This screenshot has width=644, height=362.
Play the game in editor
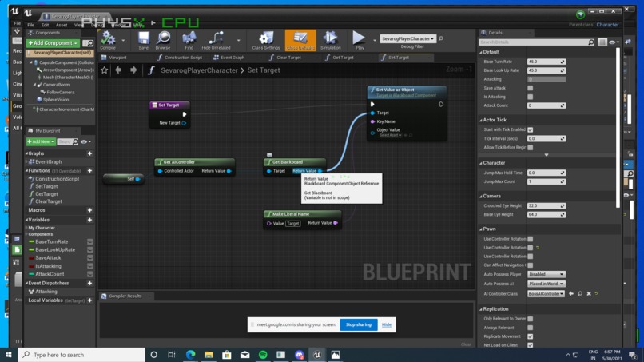359,40
